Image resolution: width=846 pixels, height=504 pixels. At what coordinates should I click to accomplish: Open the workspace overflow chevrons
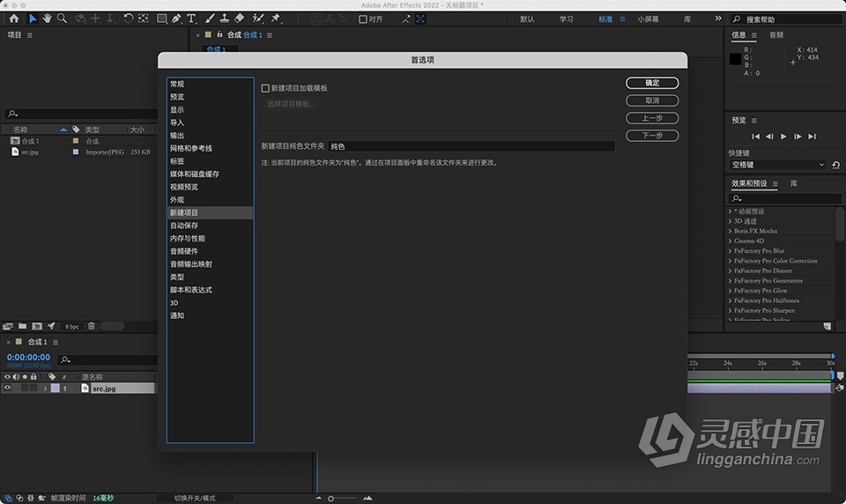tap(718, 19)
